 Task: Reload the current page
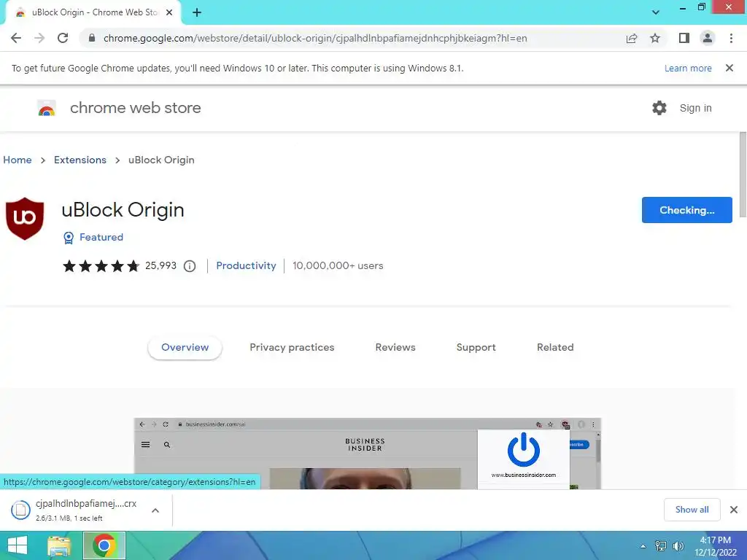click(x=63, y=38)
